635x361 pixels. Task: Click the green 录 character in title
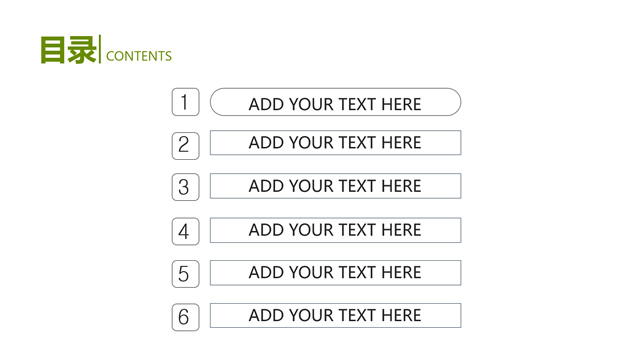(82, 50)
